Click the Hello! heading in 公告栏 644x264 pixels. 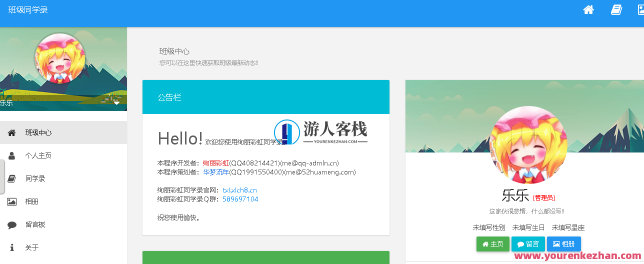pyautogui.click(x=180, y=138)
